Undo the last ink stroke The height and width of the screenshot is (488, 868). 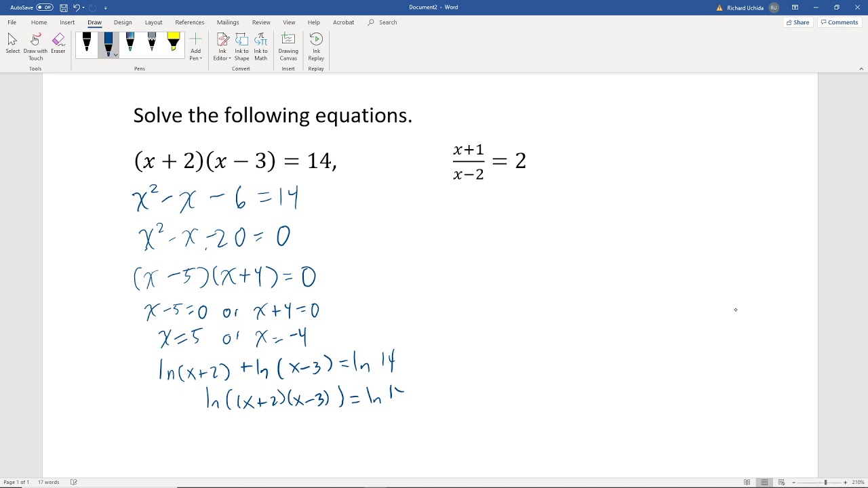[x=76, y=7]
